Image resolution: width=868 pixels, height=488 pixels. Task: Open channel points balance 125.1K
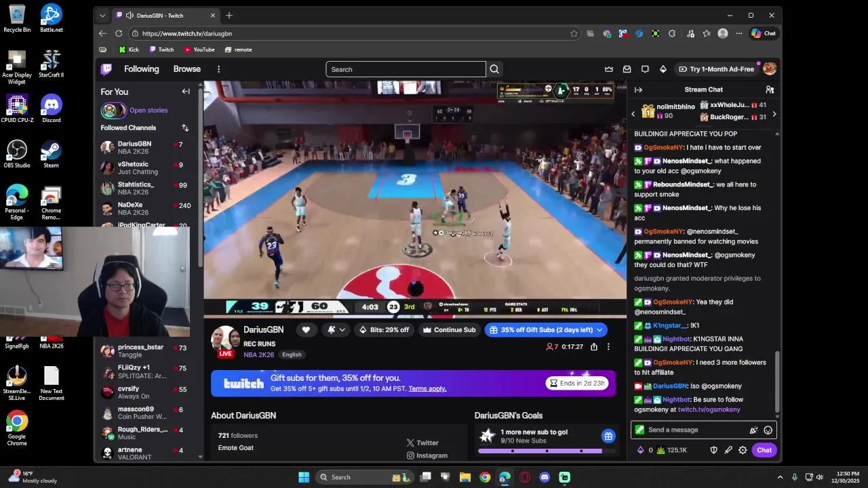coord(671,450)
